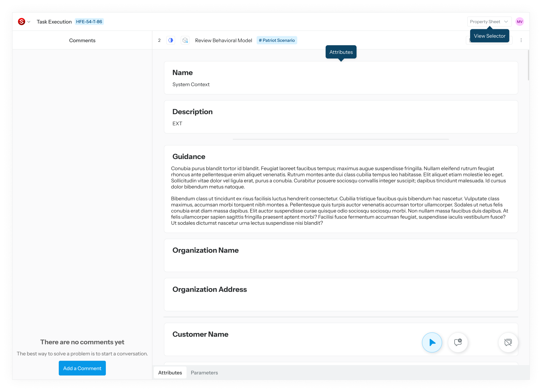Click the add comment bubble icon
The width and height of the screenshot is (542, 392).
pos(458,342)
